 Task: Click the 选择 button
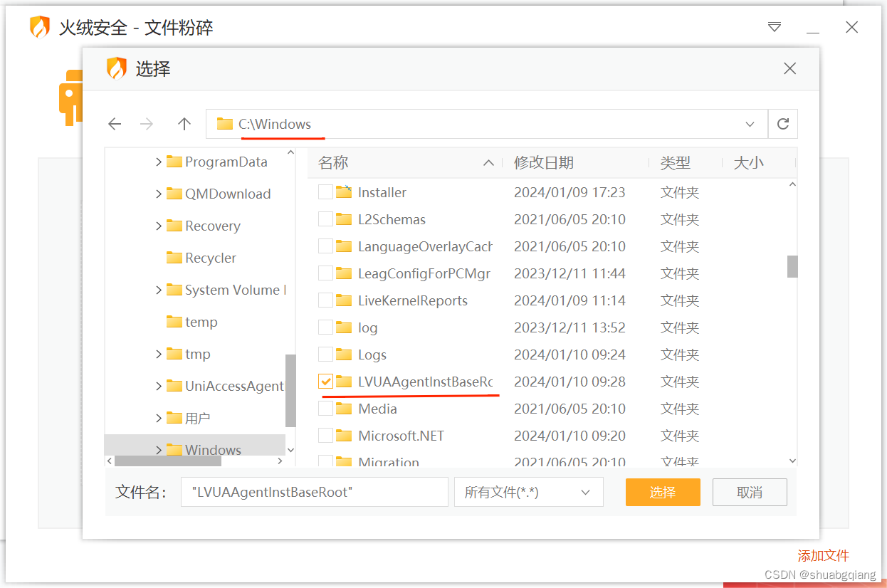(663, 492)
